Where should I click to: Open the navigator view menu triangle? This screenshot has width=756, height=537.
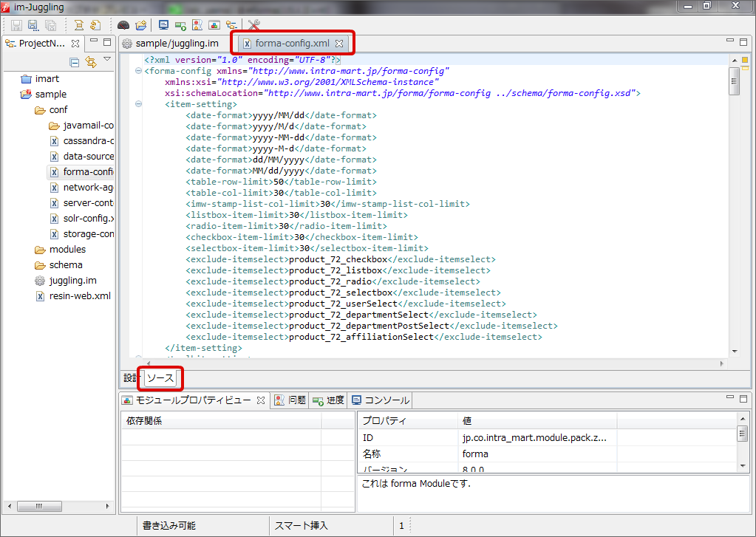click(x=107, y=59)
